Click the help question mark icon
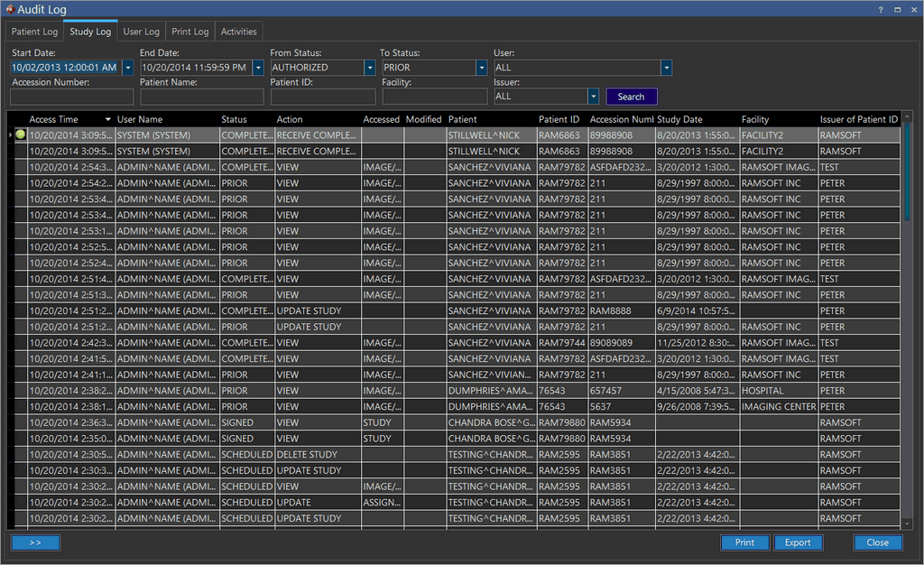 (x=880, y=9)
